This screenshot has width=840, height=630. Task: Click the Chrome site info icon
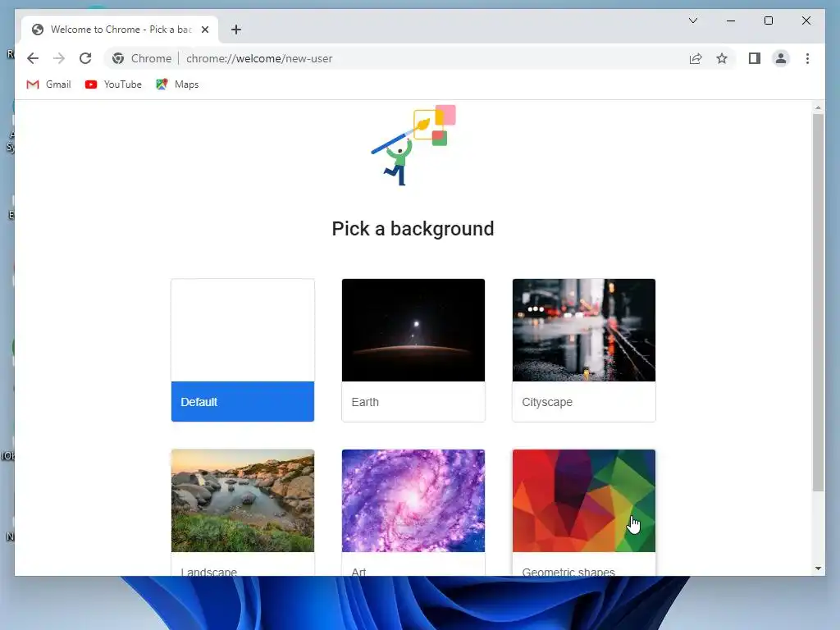click(x=118, y=58)
